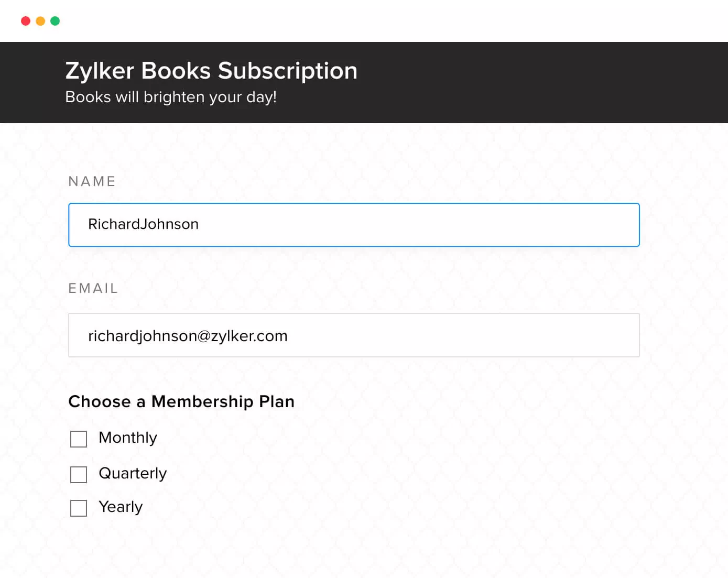Tick the Quarterly plan checkbox
The width and height of the screenshot is (728, 578).
(79, 475)
